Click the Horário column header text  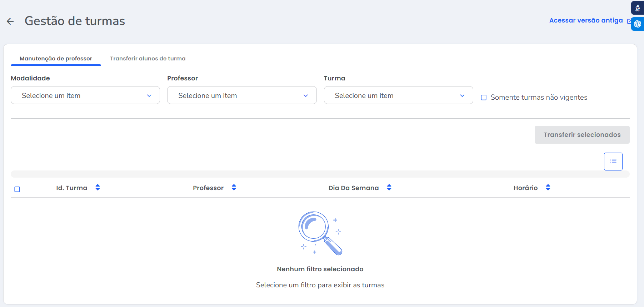click(525, 188)
